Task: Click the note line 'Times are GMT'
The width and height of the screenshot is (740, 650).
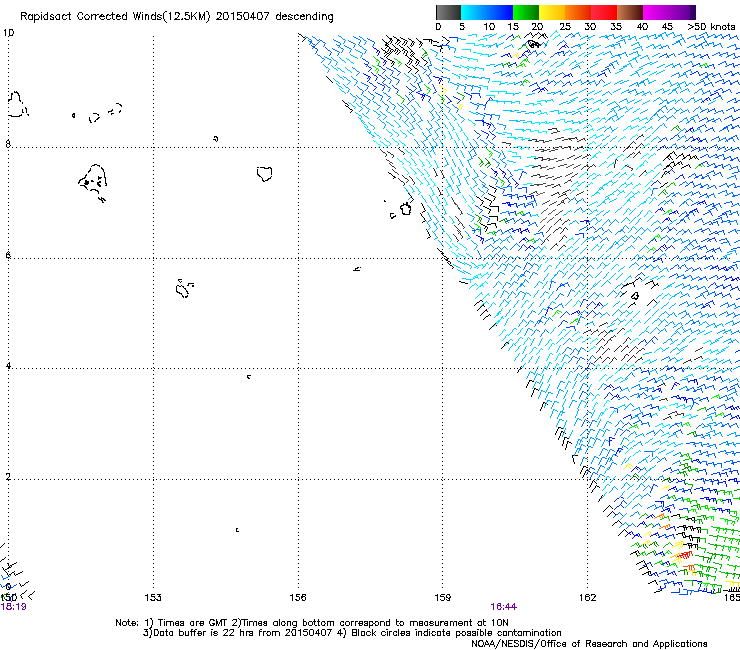Action: (x=192, y=623)
